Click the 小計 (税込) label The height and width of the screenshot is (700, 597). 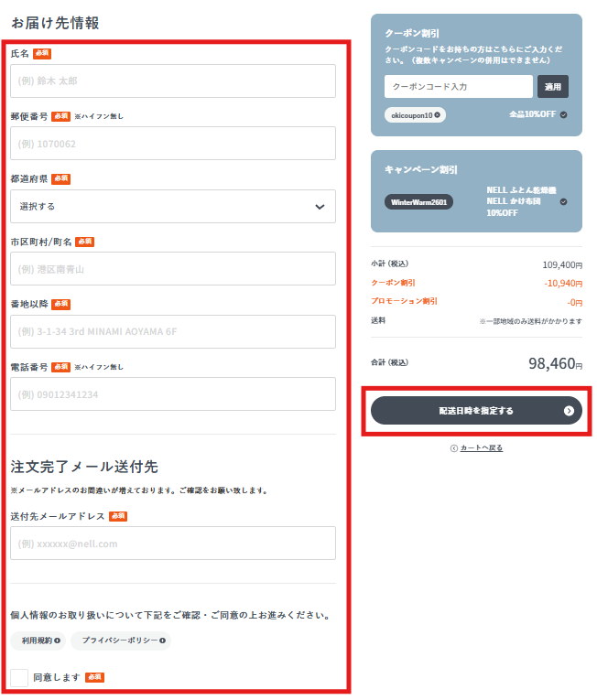[389, 264]
